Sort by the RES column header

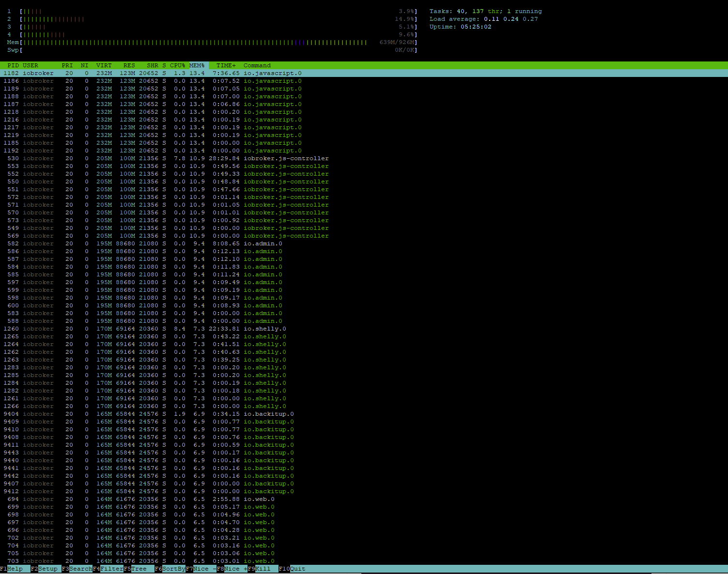click(129, 65)
